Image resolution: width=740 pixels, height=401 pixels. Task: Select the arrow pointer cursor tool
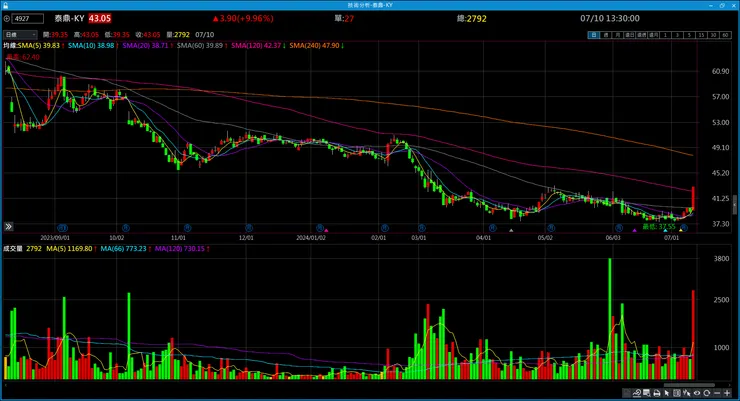667,393
